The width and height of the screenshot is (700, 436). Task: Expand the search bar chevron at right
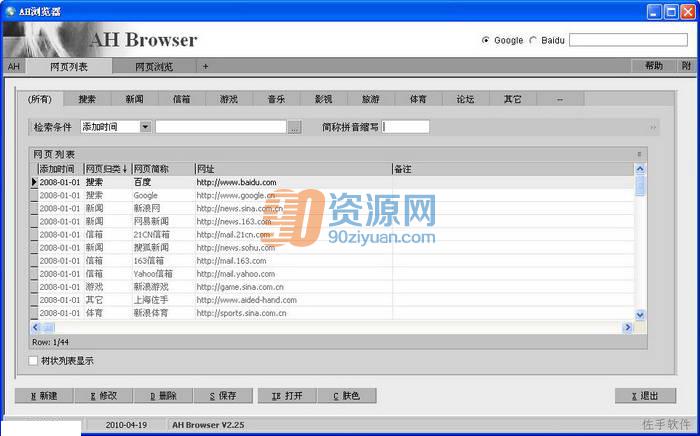click(x=653, y=128)
